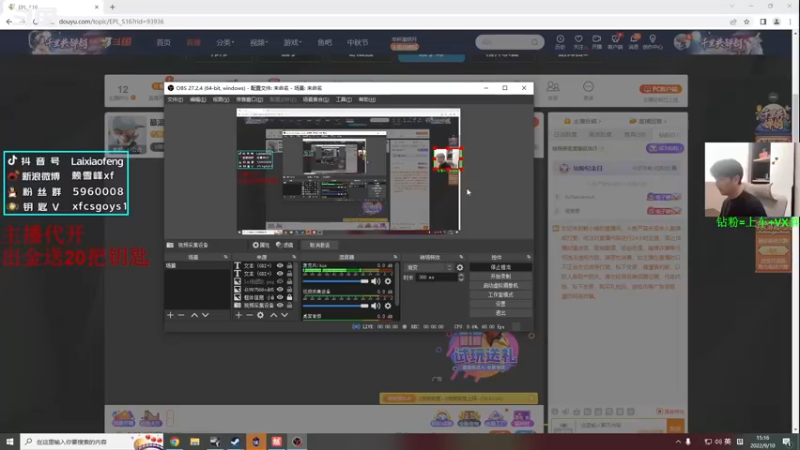Open source Properties gear button in OBS
Screen dimensions: 800x450
(261, 245)
